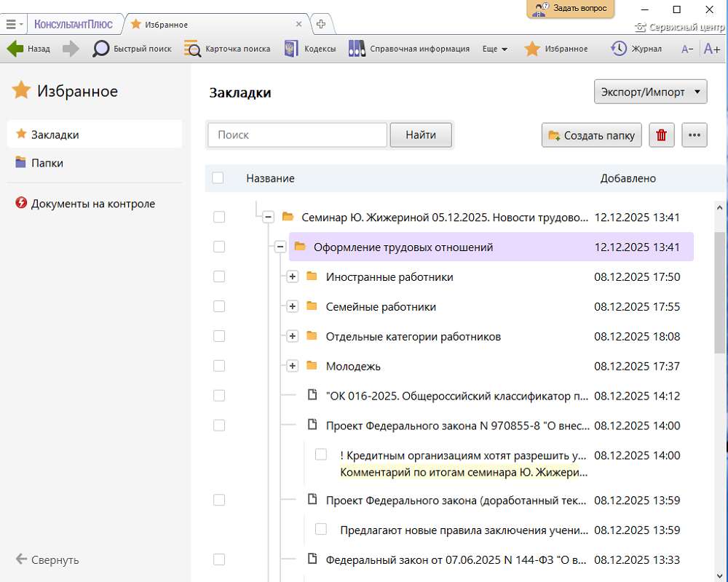Select Папки in the left sidebar
728x582 pixels.
pyautogui.click(x=47, y=163)
